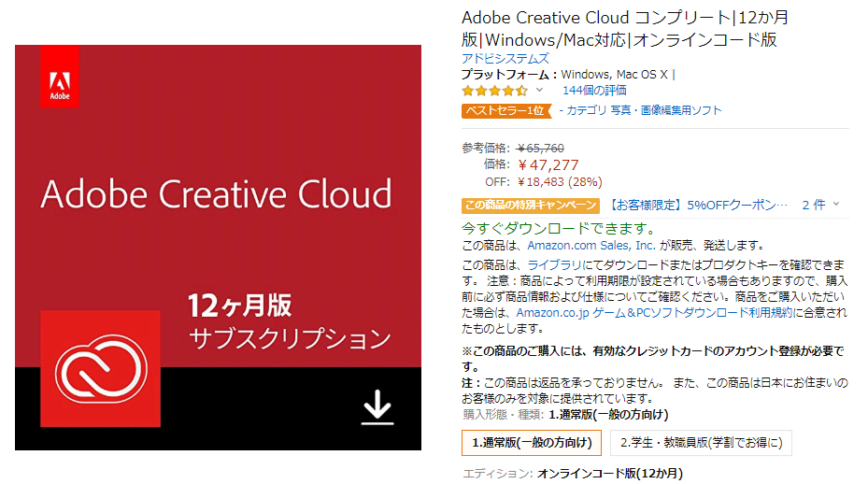Click the 今すぐダウンロードできます text

(559, 228)
